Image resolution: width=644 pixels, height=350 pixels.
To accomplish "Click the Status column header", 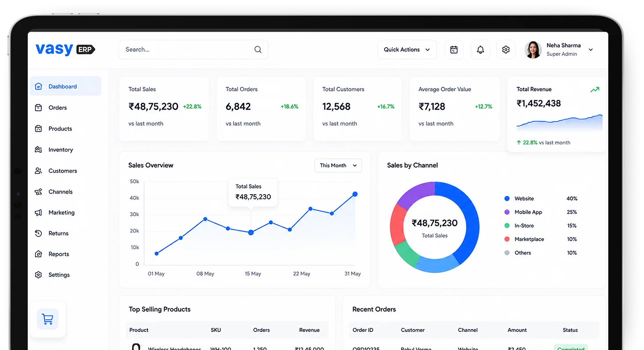I will pyautogui.click(x=570, y=330).
